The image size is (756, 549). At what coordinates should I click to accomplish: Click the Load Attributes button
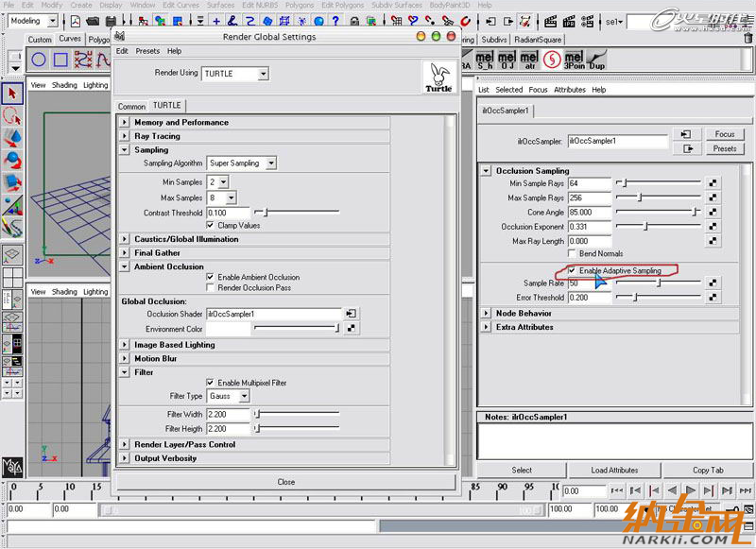click(x=615, y=470)
